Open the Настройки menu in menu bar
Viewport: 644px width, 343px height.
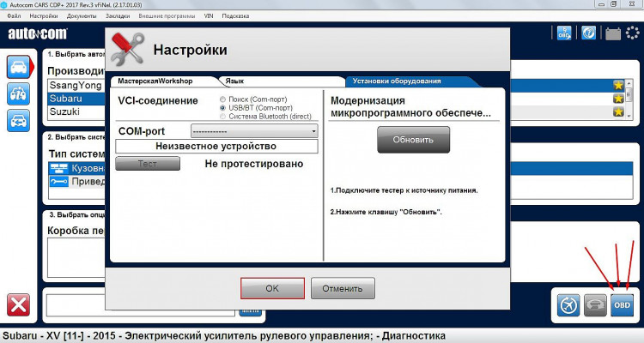pyautogui.click(x=44, y=16)
